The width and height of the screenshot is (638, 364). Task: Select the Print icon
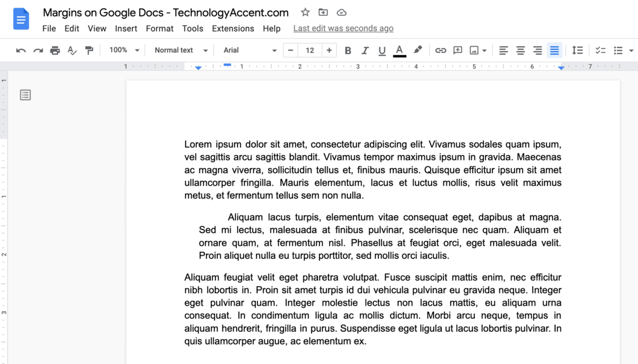tap(55, 50)
